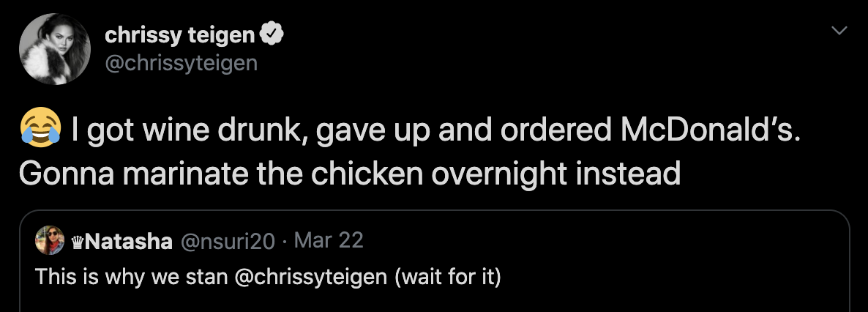This screenshot has width=868, height=312.
Task: Click the "This is why we stan" text
Action: click(x=132, y=277)
